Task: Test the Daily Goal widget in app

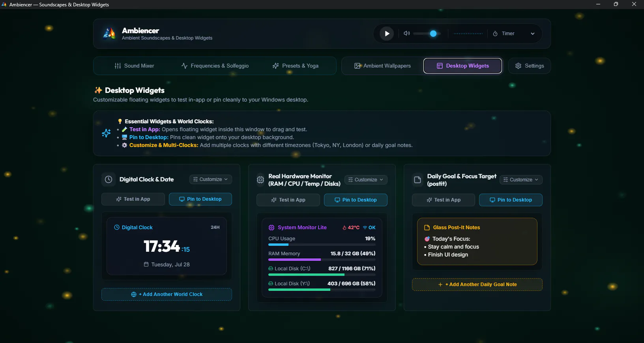Action: click(444, 200)
